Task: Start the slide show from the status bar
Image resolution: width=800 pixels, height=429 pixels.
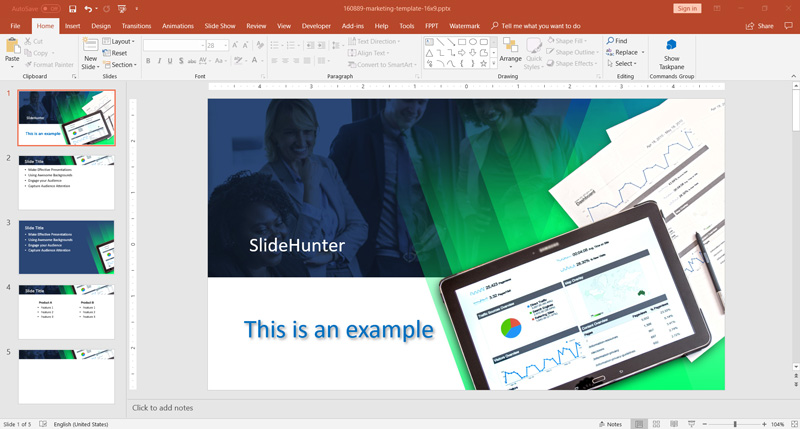Action: point(691,424)
